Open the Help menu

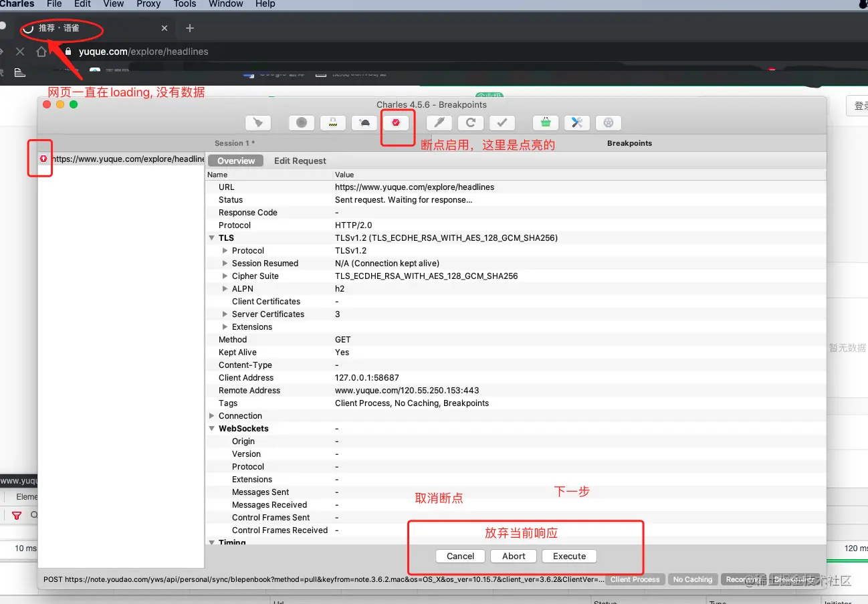[x=265, y=3]
